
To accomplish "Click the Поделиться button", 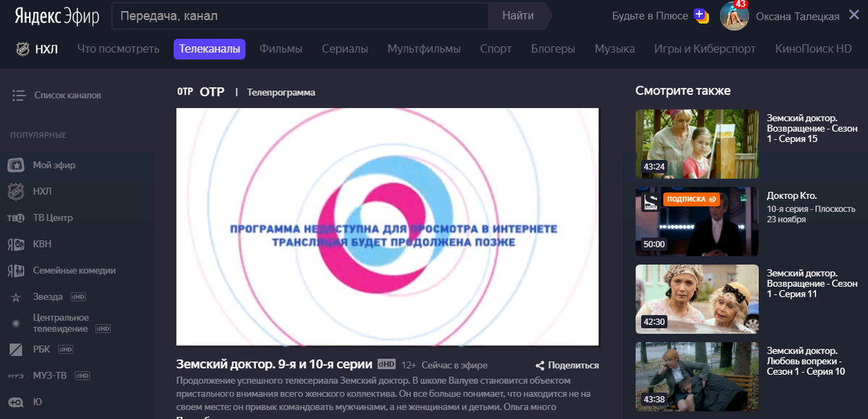I will 567,365.
